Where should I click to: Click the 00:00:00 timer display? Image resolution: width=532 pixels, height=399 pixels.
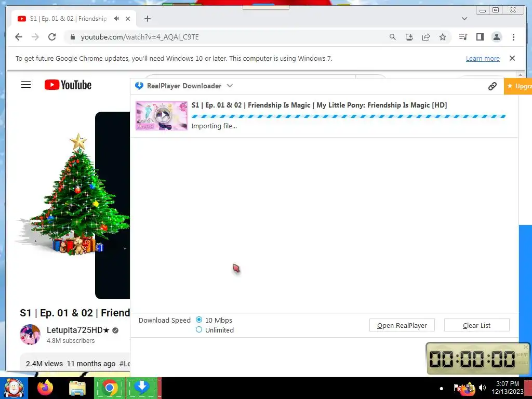point(473,359)
